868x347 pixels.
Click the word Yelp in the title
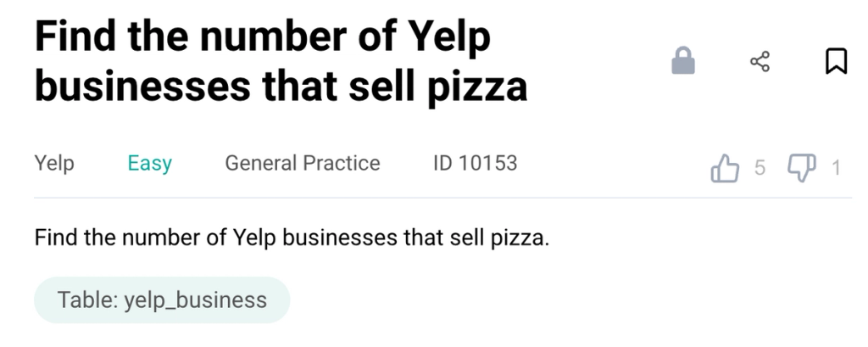pos(449,37)
